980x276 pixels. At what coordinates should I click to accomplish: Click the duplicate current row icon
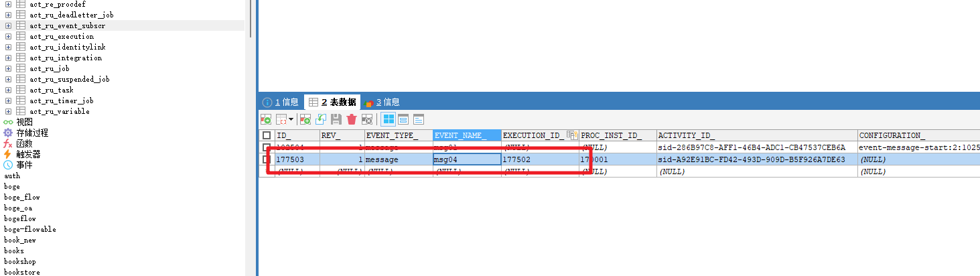(321, 119)
